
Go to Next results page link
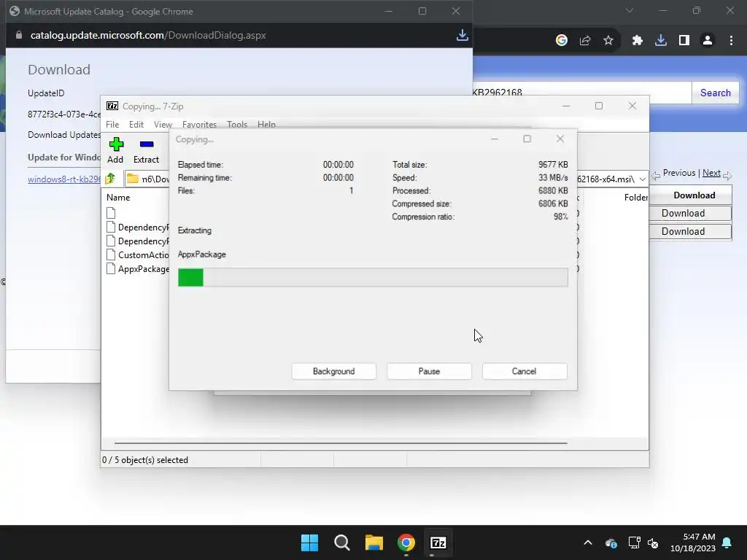click(x=711, y=173)
